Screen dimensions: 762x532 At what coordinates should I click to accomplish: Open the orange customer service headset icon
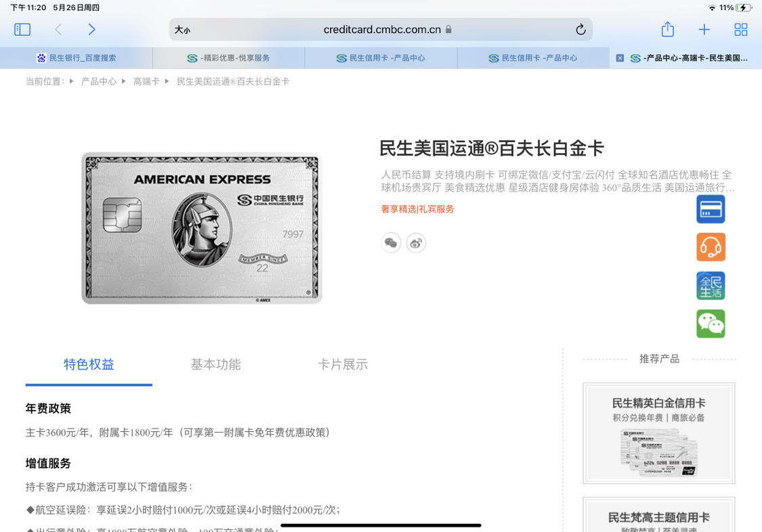click(711, 247)
